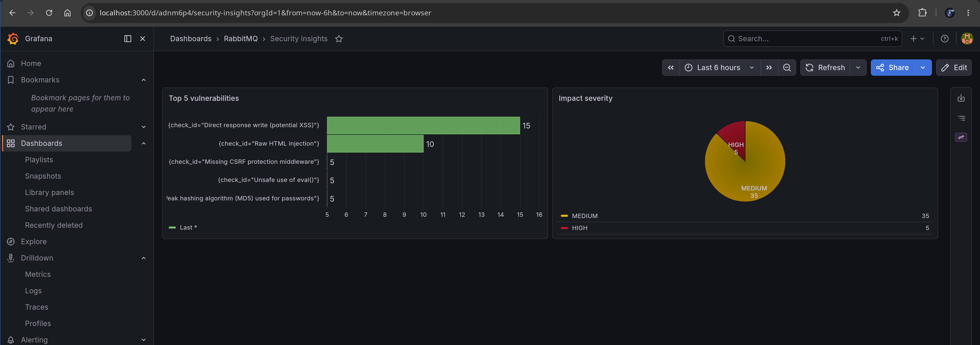Shift time range backward
The width and height of the screenshot is (980, 345).
click(671, 67)
